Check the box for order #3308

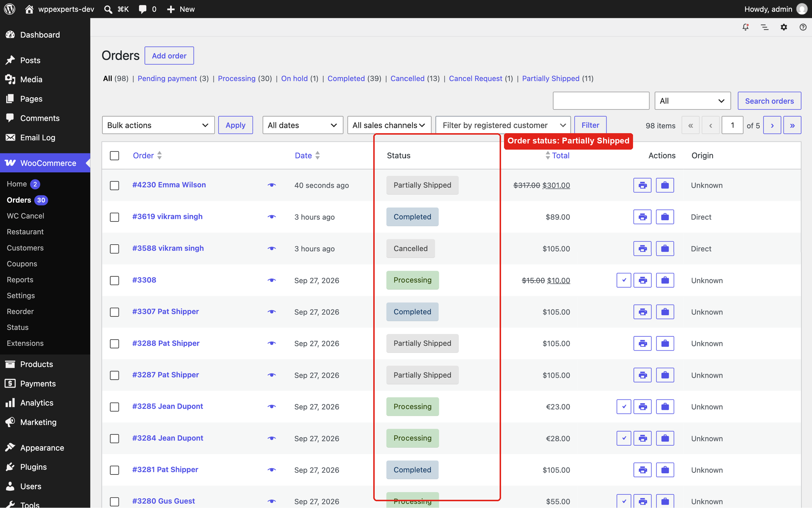115,280
